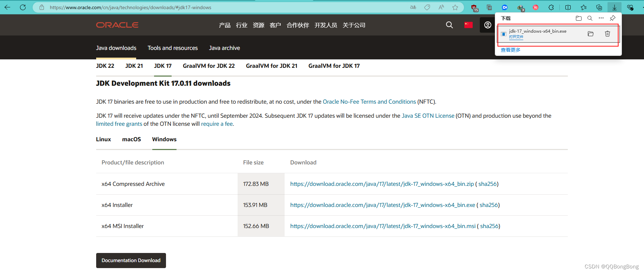
Task: Follow the limited free grants link
Action: pos(119,124)
